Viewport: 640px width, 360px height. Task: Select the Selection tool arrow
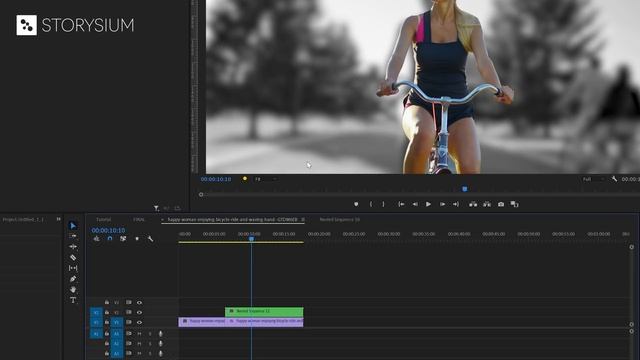tap(73, 226)
